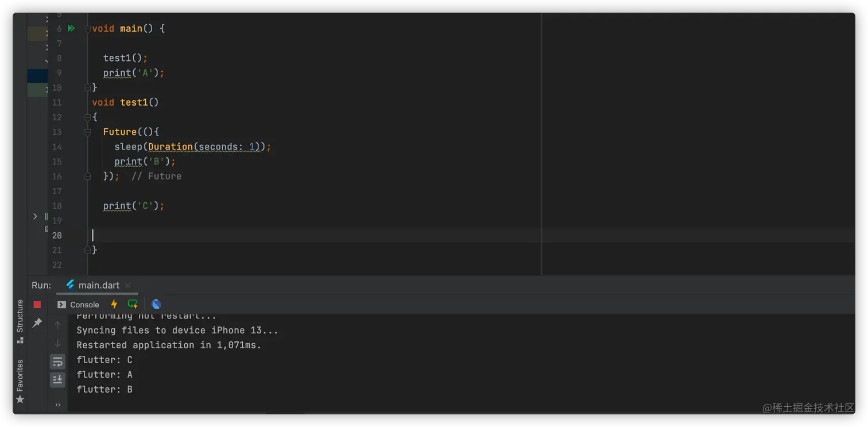Close the main.dart run tab
The image size is (868, 427).
pyautogui.click(x=127, y=286)
